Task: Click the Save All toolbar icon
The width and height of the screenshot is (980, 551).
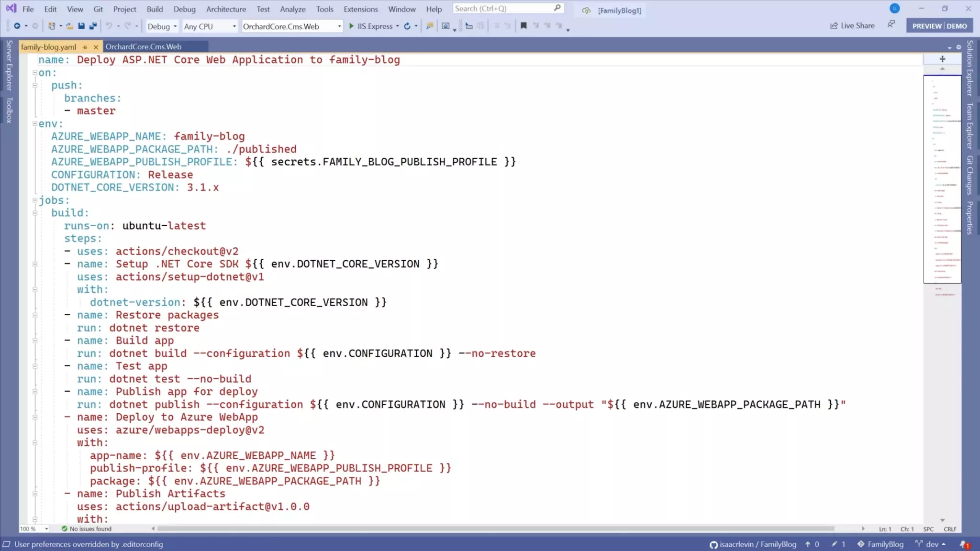Action: (93, 26)
